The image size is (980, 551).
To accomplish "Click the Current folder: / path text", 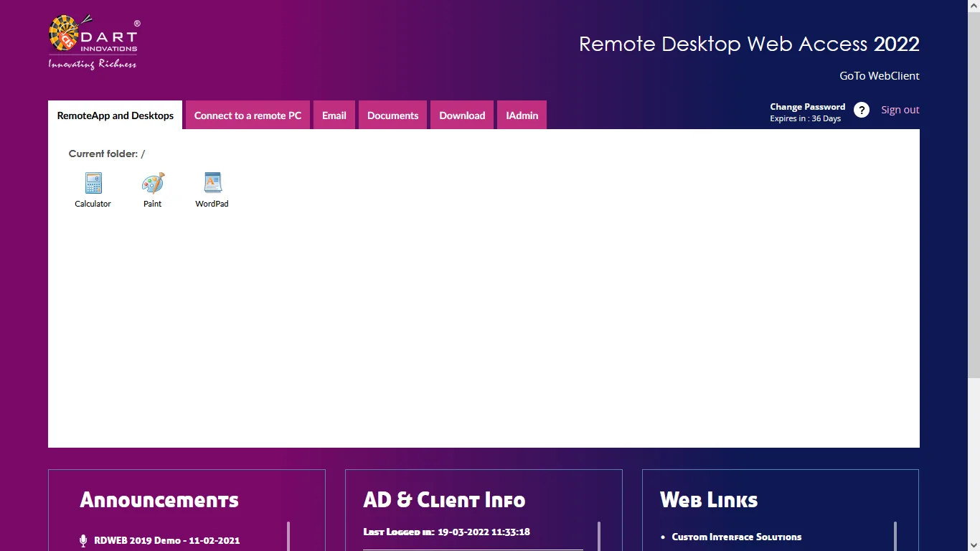I will [x=107, y=154].
